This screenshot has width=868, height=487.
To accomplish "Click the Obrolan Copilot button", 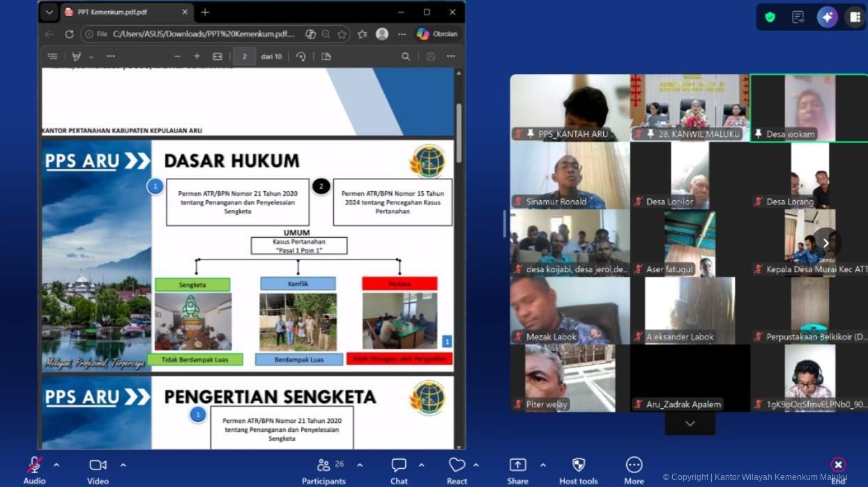I will 437,33.
